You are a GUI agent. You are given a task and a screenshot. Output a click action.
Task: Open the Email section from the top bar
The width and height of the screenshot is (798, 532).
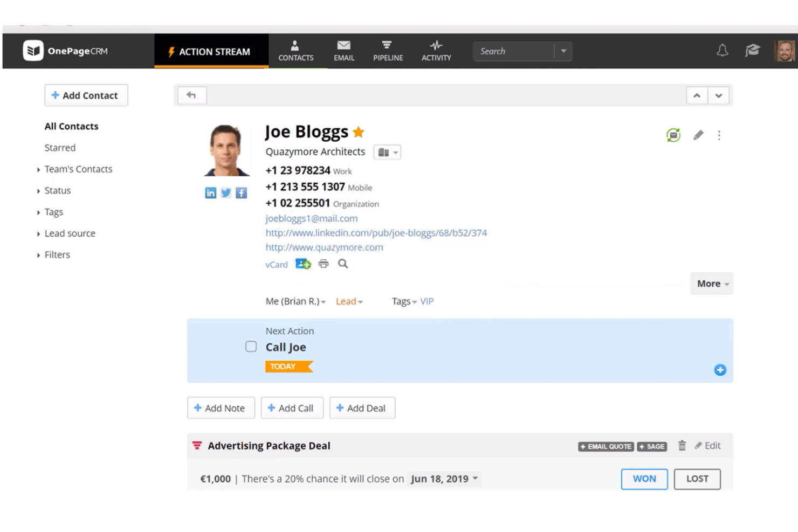pyautogui.click(x=343, y=51)
